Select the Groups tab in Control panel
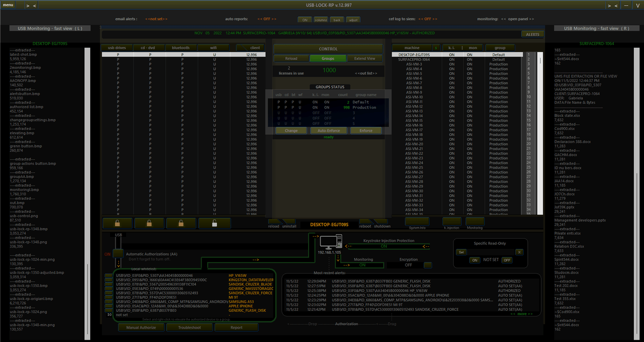This screenshot has height=342, width=644. tap(328, 58)
